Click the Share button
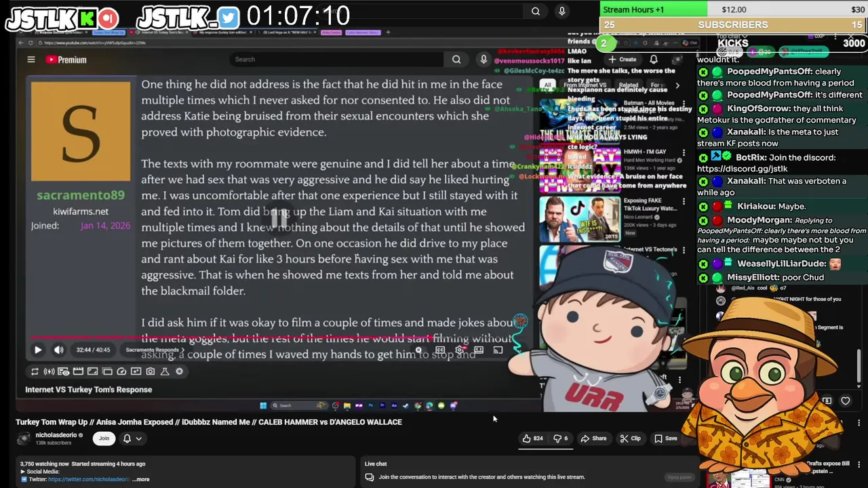The height and width of the screenshot is (488, 868). pyautogui.click(x=594, y=439)
